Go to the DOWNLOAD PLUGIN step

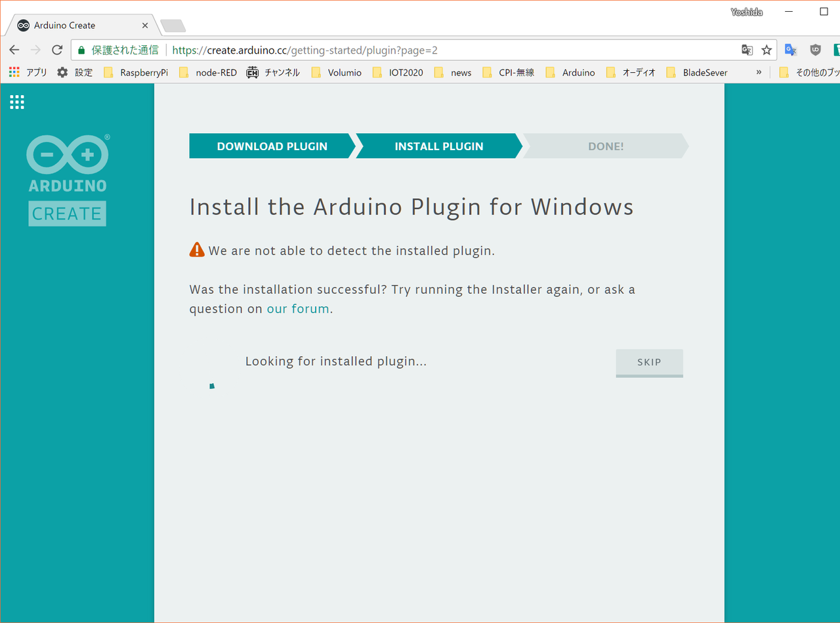272,146
